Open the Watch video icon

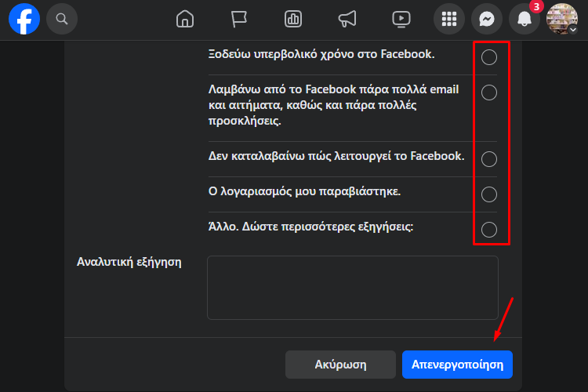click(401, 19)
